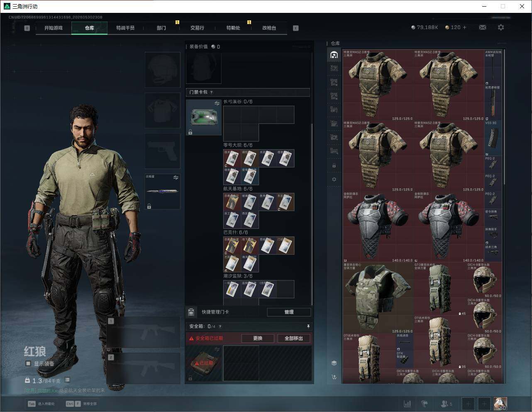The width and height of the screenshot is (532, 412).
Task: Click the 更换 safe box button
Action: point(258,338)
